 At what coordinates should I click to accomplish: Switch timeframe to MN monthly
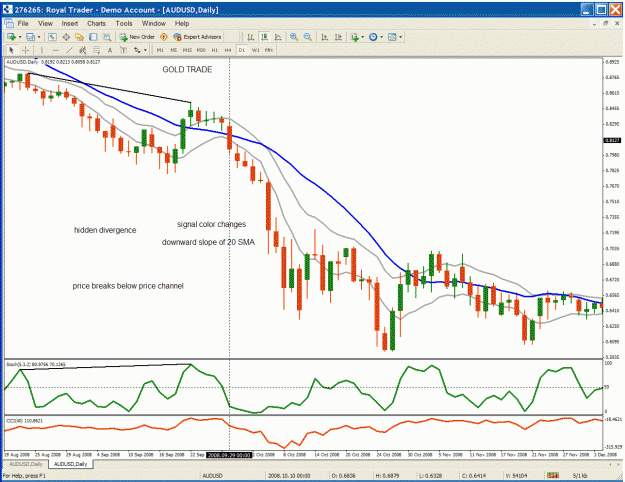(269, 50)
